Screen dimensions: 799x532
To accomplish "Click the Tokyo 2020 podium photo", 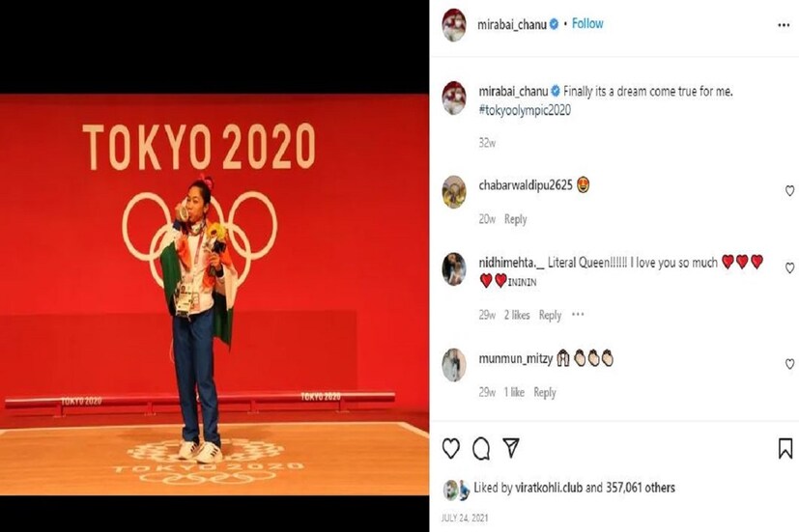I will (x=214, y=294).
